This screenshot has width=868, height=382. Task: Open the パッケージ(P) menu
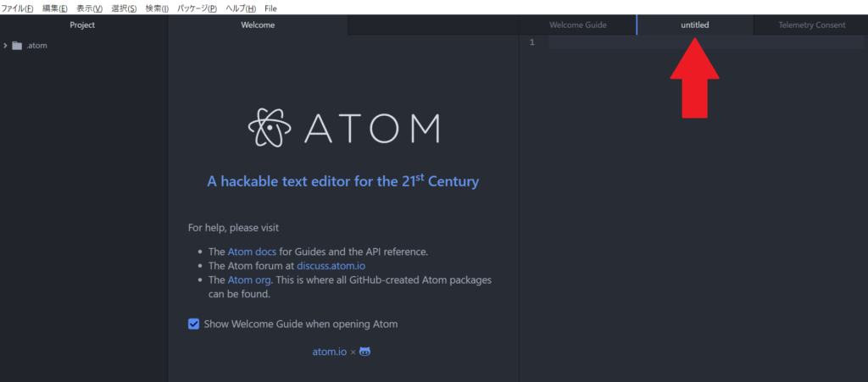click(197, 8)
